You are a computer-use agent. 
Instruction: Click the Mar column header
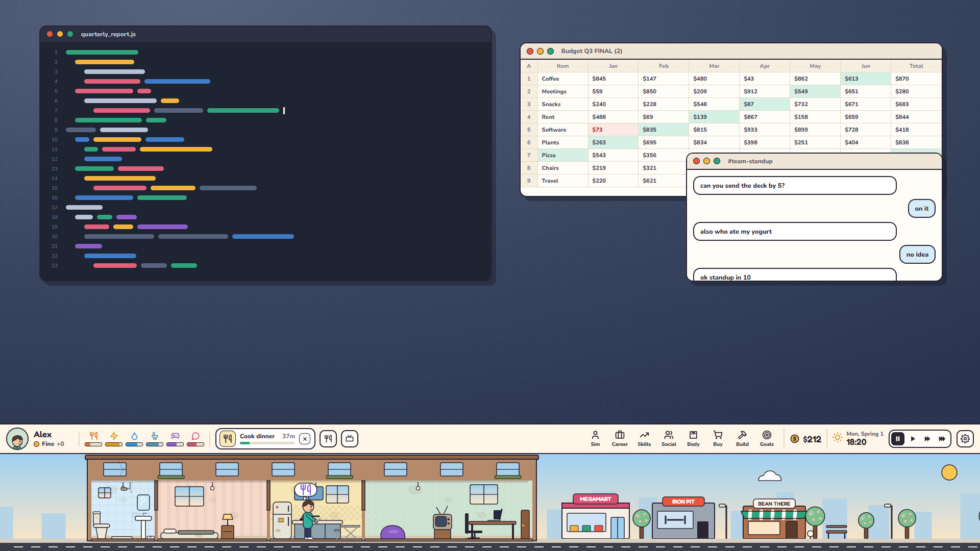[x=714, y=66]
